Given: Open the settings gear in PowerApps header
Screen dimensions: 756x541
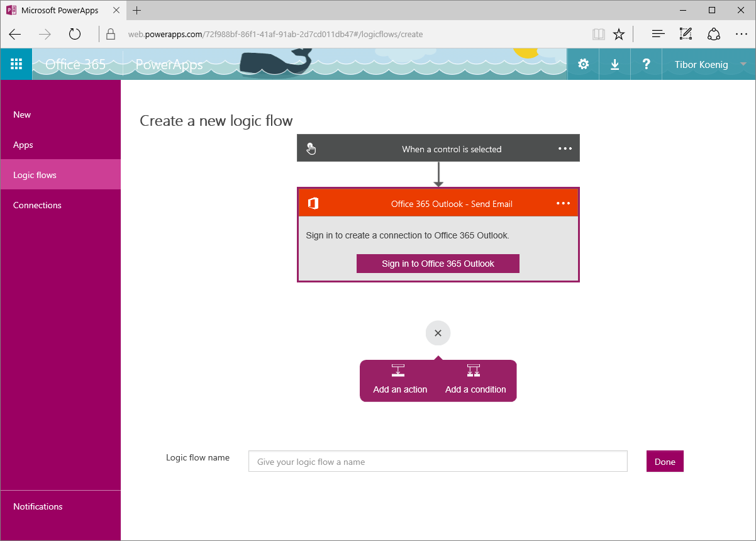Looking at the screenshot, I should [584, 64].
